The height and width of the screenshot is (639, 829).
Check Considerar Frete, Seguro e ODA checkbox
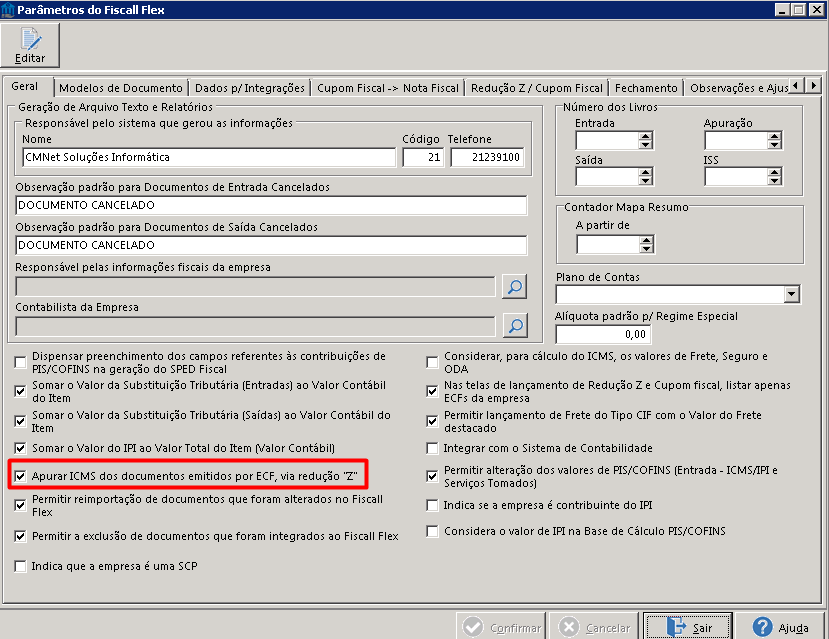[432, 362]
